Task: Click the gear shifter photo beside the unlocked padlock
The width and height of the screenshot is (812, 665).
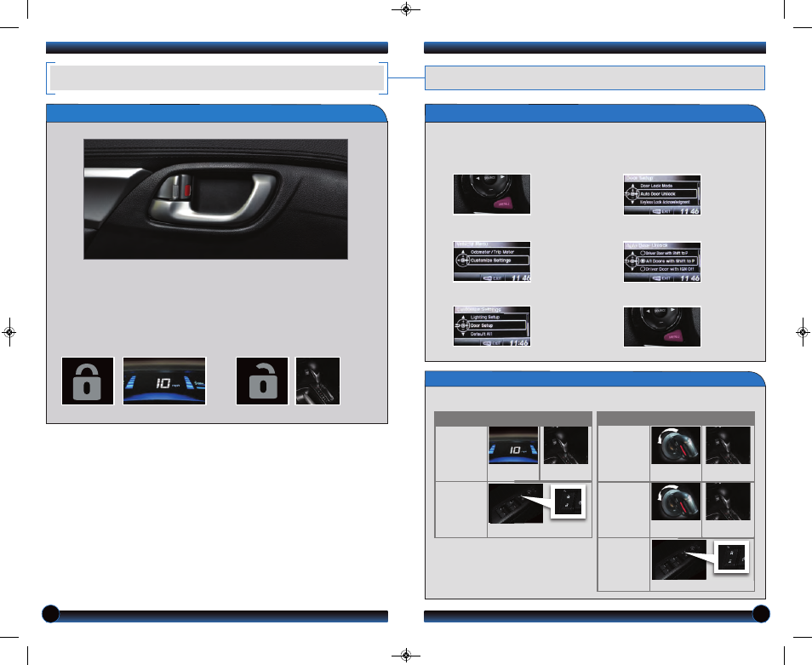Action: [x=317, y=381]
